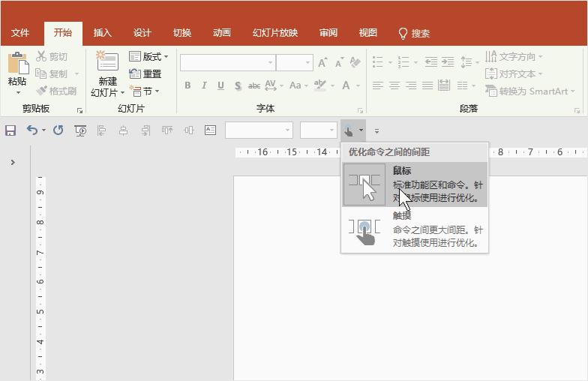Toggle align right paragraph
This screenshot has height=381, width=588.
pyautogui.click(x=411, y=85)
